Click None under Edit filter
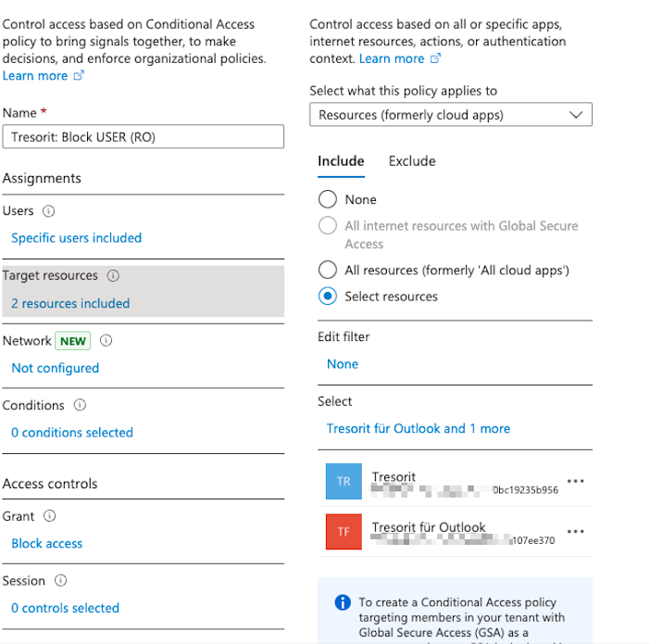Viewport: 650px width, 644px height. click(x=343, y=364)
